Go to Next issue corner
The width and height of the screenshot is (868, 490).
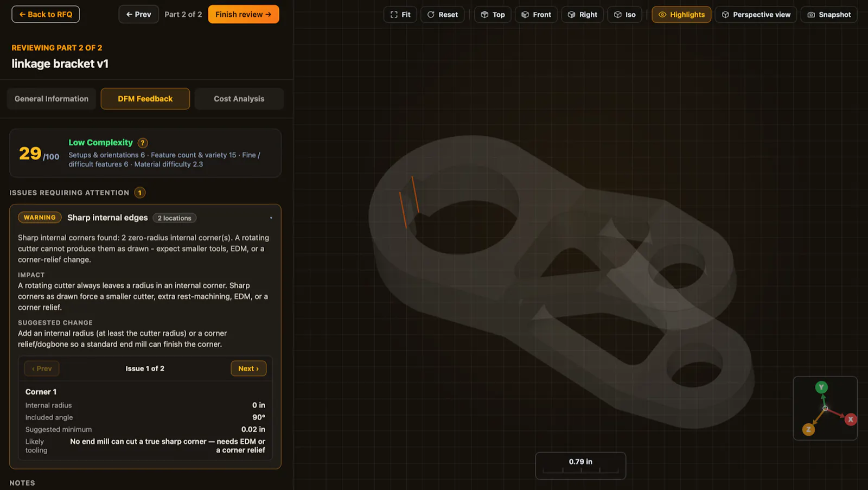[x=248, y=368]
